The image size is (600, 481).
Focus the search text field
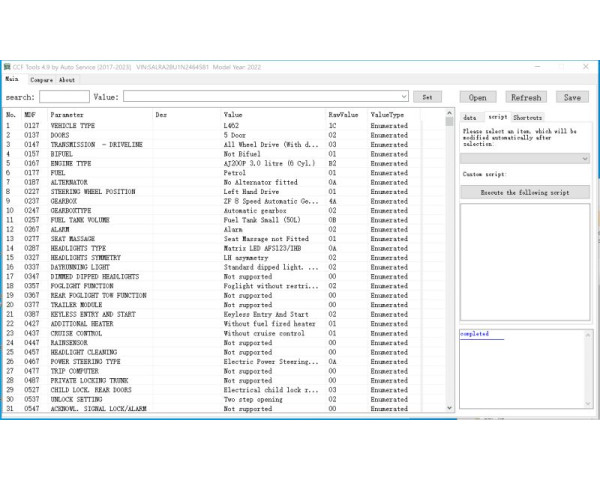tap(64, 97)
